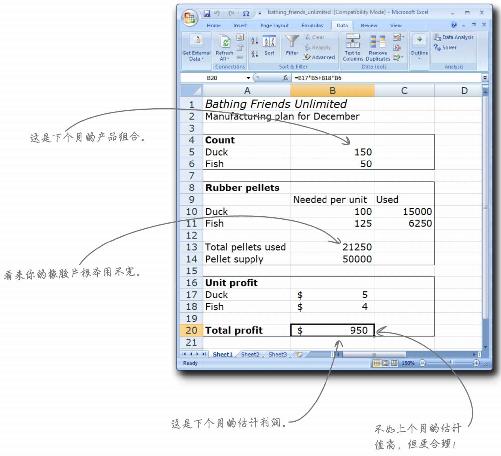
Task: Open the Page Layout ribbon tab
Action: point(274,26)
